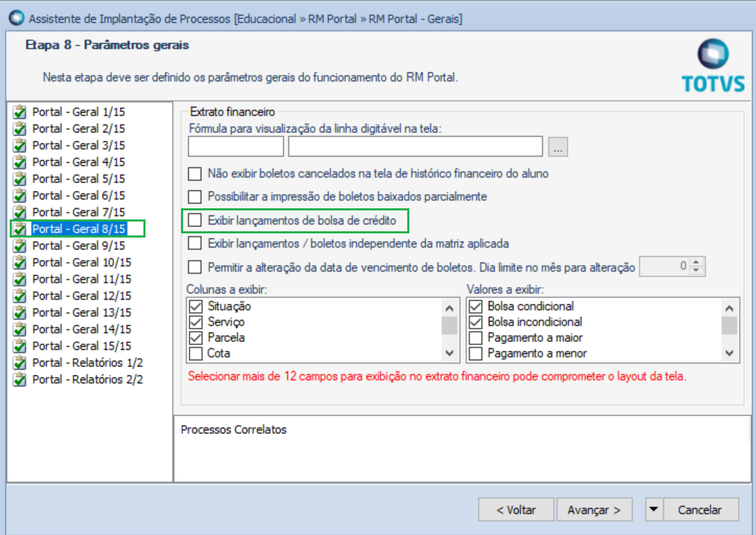This screenshot has height=535, width=756.
Task: Click checkmark icon beside Portal - Geral 6/15
Action: click(19, 195)
